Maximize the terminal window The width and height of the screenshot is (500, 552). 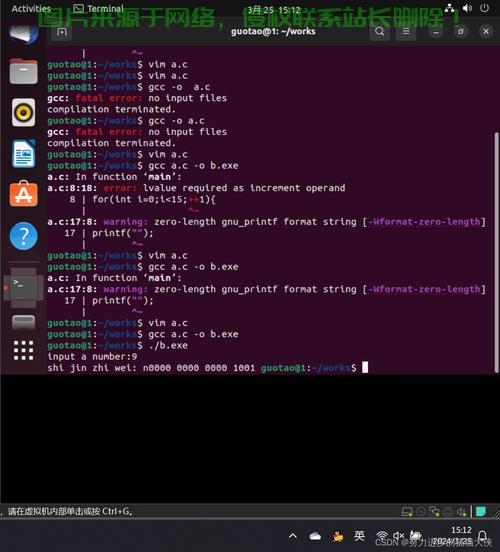point(461,32)
